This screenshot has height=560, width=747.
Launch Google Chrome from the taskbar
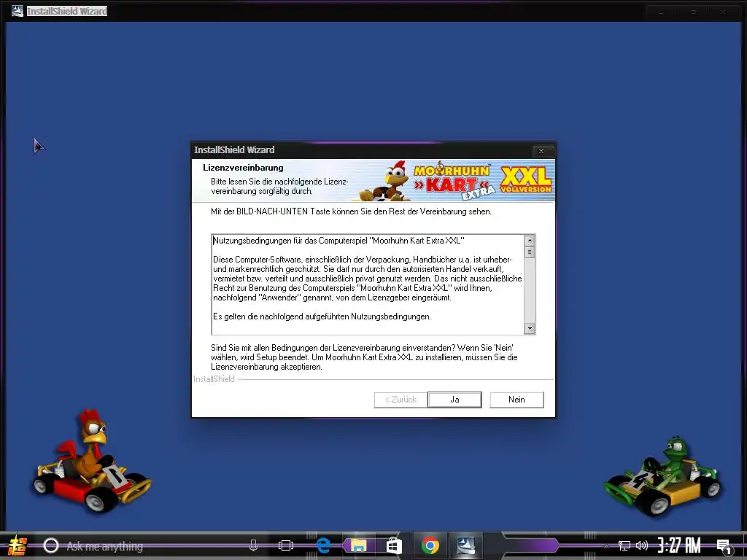pos(430,545)
